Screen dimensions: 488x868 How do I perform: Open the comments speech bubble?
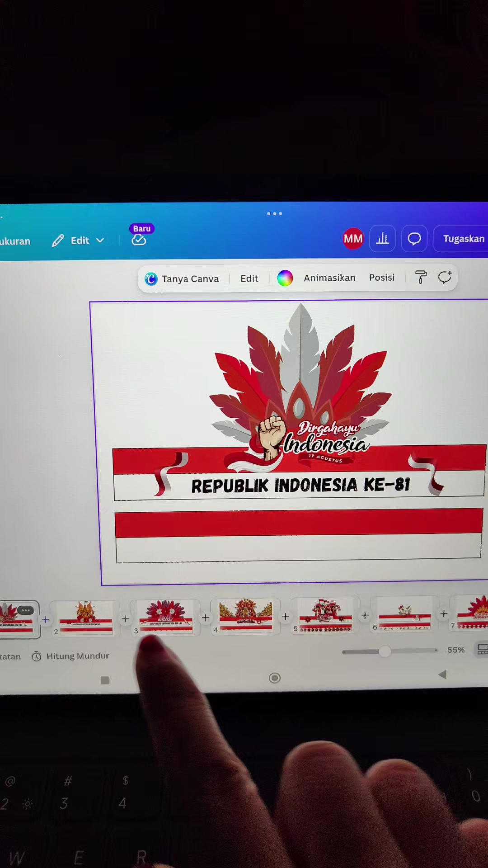414,239
